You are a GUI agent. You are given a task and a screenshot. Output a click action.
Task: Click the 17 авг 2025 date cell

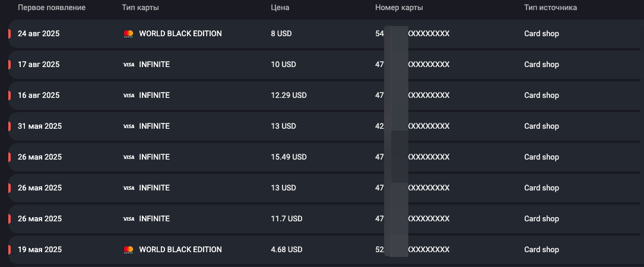(39, 65)
